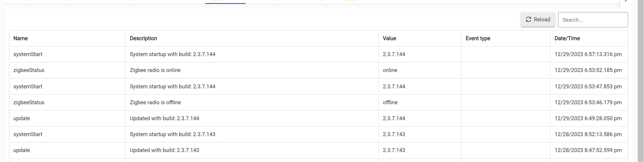The image size is (644, 162).
Task: Sort by the Date/Time column header
Action: click(567, 38)
